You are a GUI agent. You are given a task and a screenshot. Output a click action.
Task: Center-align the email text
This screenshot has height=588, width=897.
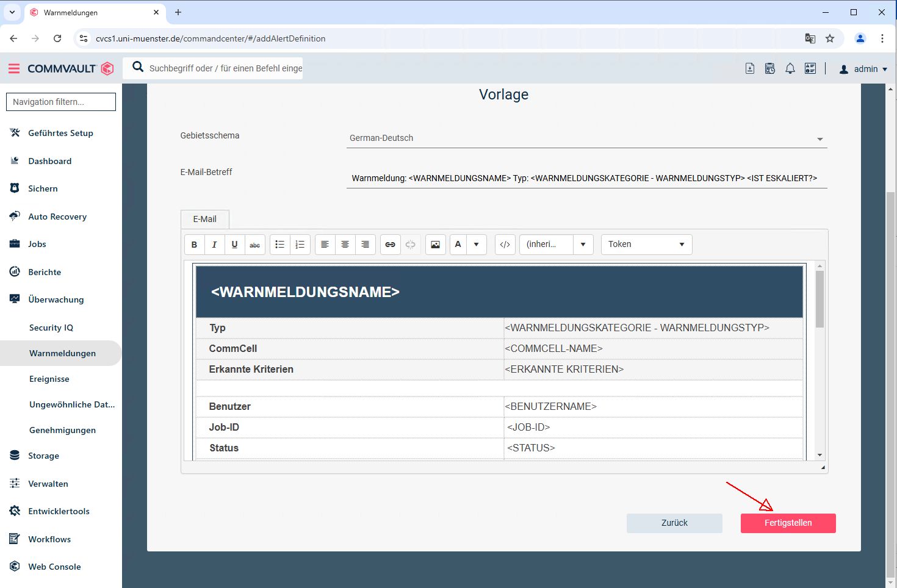click(345, 245)
